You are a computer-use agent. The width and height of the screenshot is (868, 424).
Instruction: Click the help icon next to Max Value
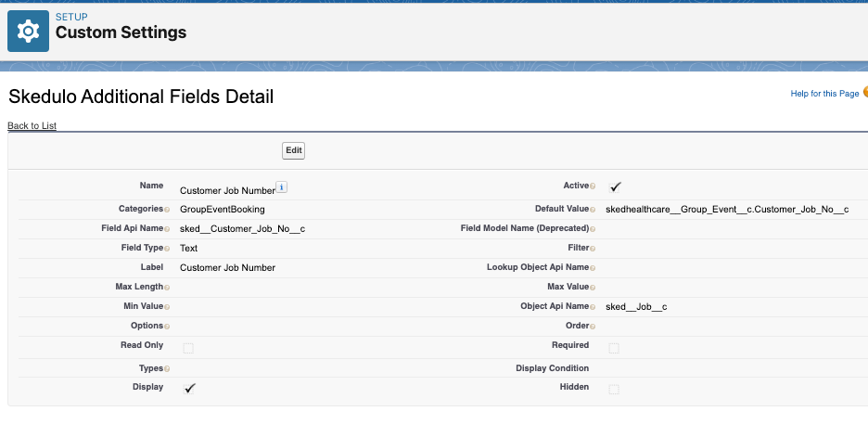593,288
